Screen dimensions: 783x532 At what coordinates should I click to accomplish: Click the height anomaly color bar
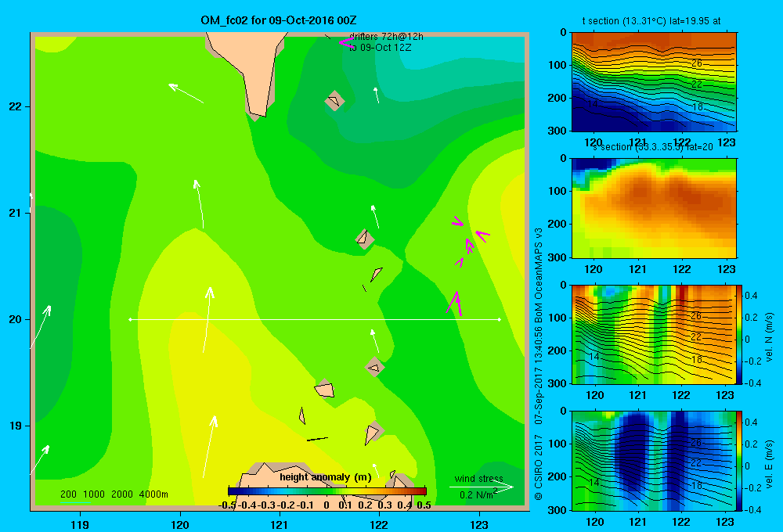tap(327, 491)
